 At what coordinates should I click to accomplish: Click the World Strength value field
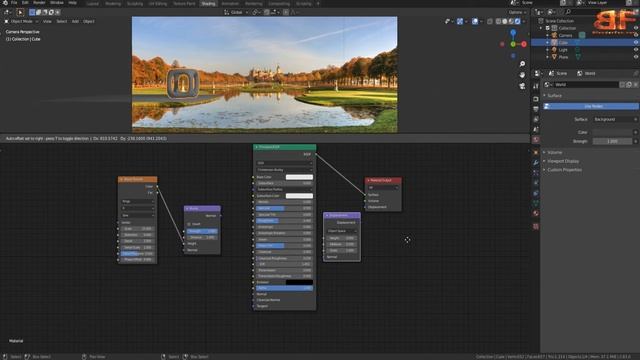pos(612,141)
